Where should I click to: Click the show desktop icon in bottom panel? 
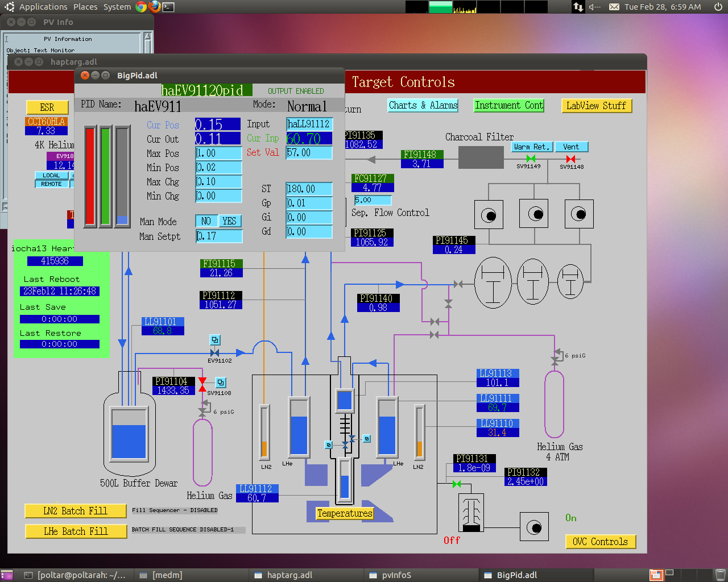point(7,575)
